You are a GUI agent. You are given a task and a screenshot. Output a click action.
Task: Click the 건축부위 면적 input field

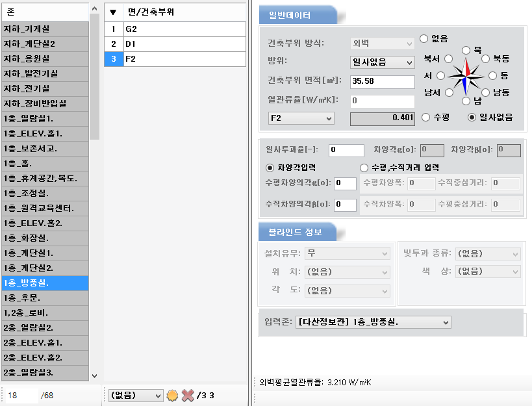[382, 82]
